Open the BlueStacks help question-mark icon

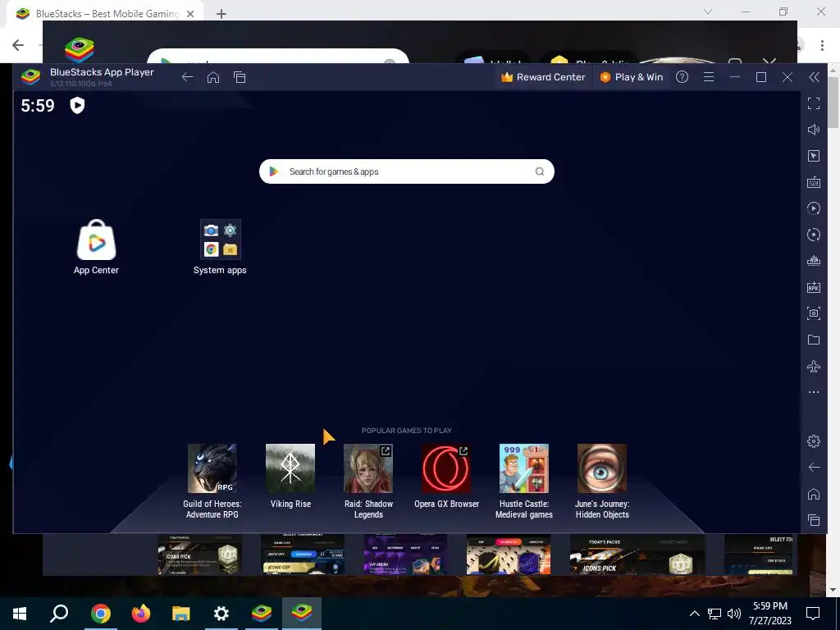click(682, 77)
